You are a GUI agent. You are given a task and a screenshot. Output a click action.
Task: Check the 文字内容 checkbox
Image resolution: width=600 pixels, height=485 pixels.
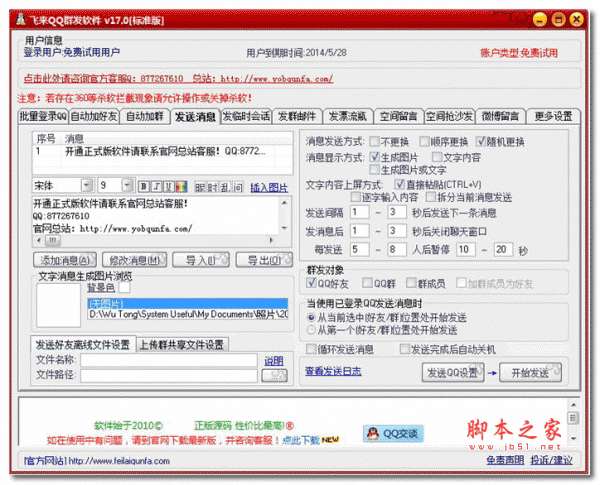(x=437, y=157)
